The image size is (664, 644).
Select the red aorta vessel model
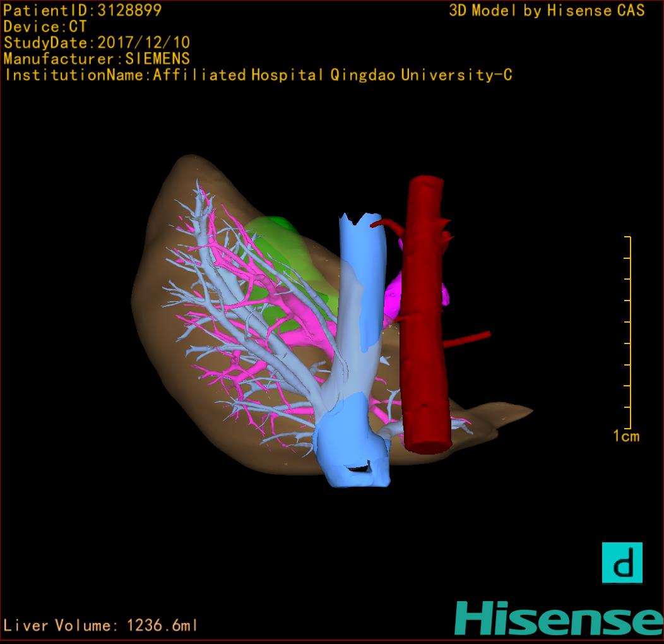426,316
